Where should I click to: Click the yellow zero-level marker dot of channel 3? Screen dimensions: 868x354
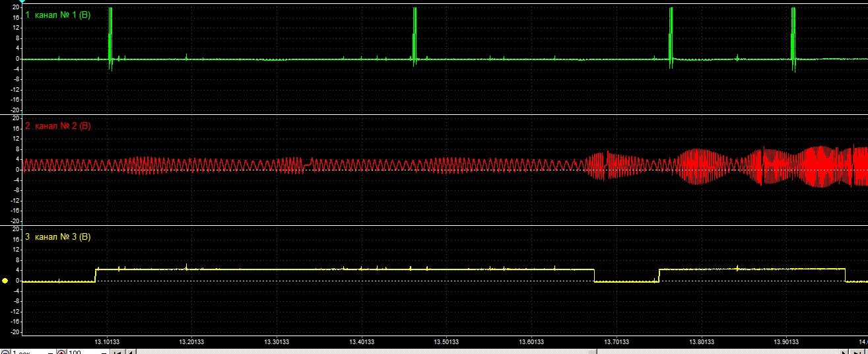[x=5, y=281]
